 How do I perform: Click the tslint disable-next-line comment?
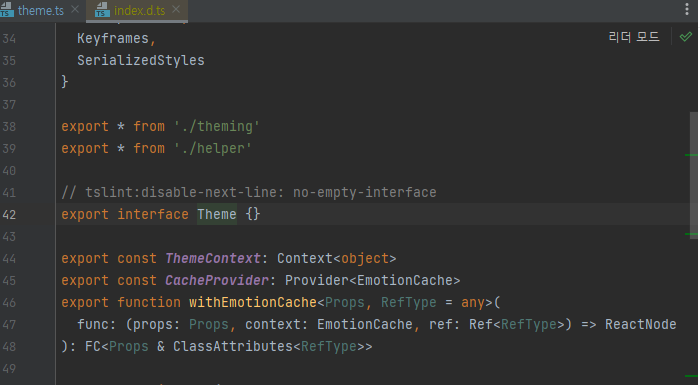pos(249,192)
